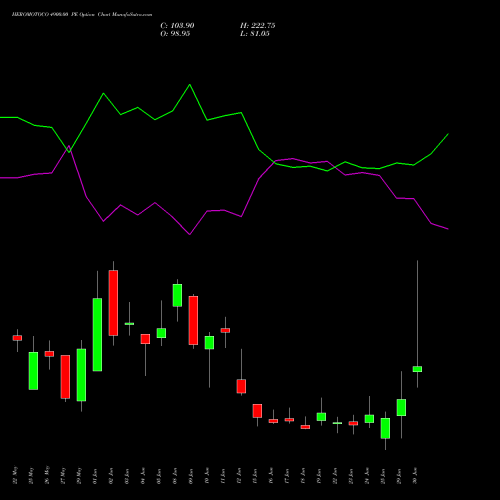Select the tall green candle above 01 Jun
Viewport: 500px width, 500px height.
(97, 334)
